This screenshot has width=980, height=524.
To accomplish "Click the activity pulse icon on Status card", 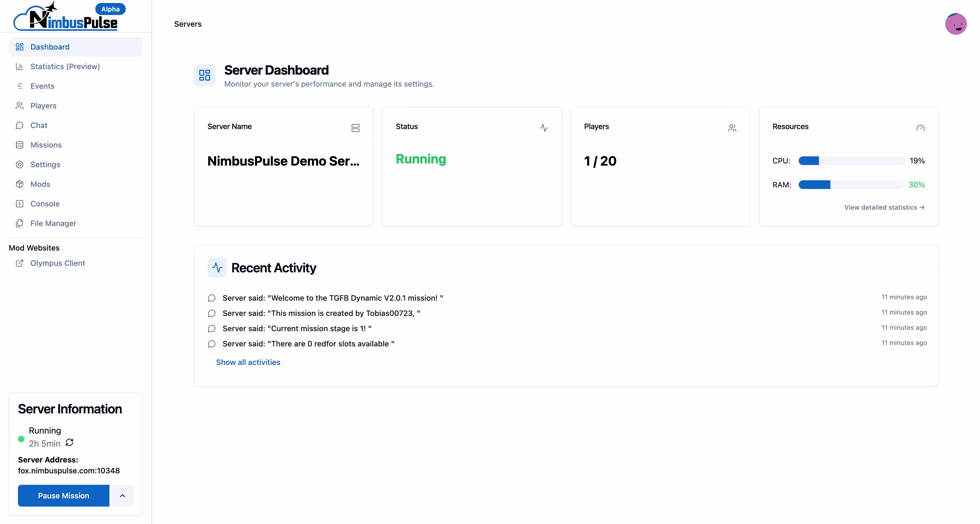I will (x=544, y=128).
